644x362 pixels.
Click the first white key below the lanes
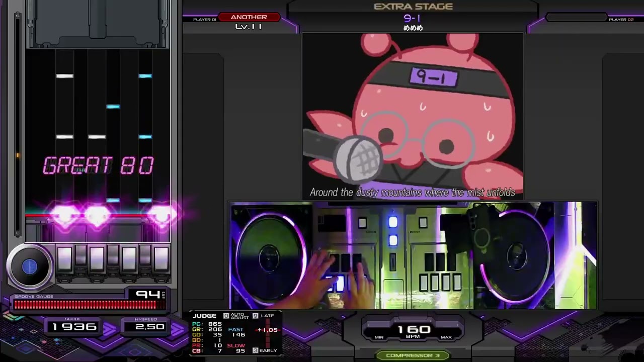64,259
